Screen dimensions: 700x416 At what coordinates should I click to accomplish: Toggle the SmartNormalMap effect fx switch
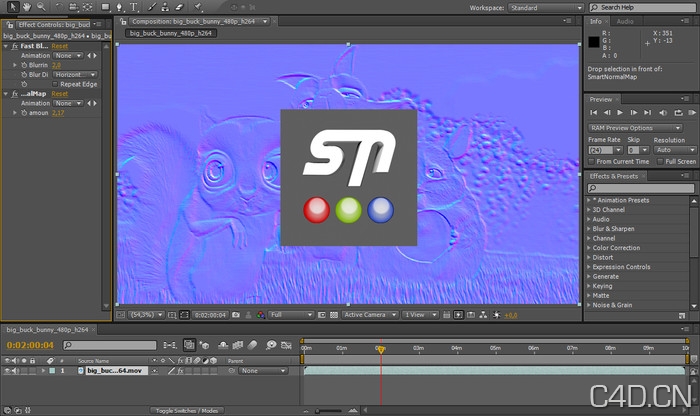point(15,94)
